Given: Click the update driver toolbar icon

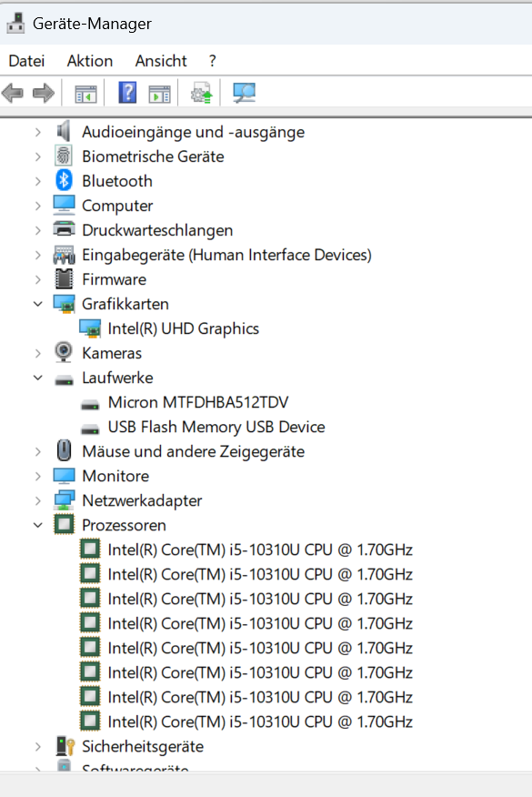Looking at the screenshot, I should [x=202, y=93].
